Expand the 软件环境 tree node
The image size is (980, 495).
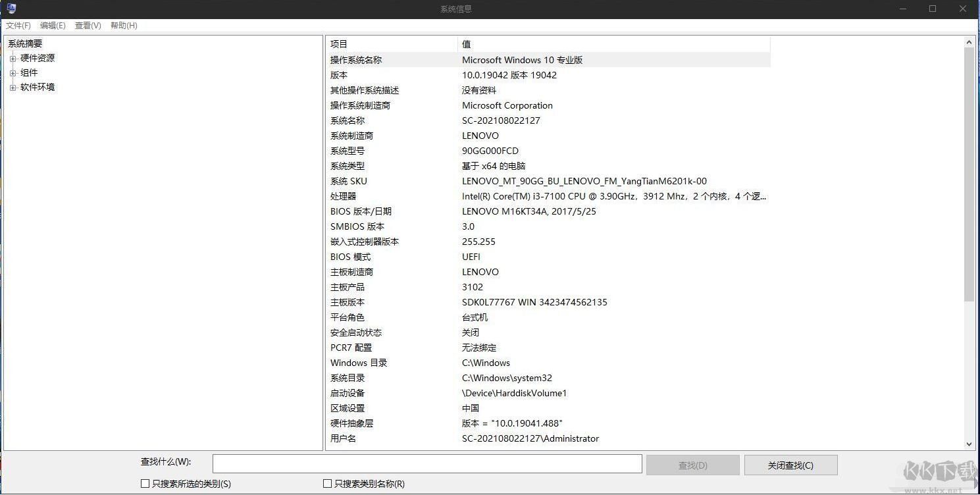[x=13, y=87]
